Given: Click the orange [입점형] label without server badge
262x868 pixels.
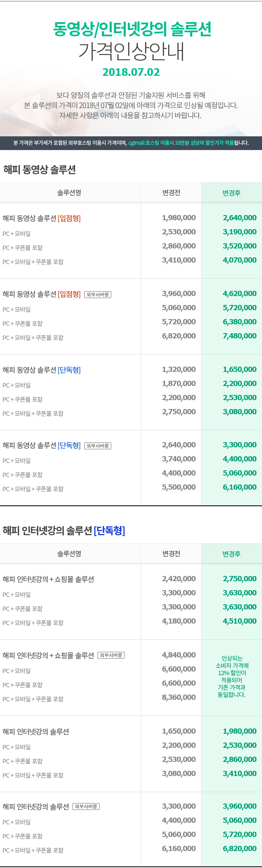Looking at the screenshot, I should (x=69, y=218).
